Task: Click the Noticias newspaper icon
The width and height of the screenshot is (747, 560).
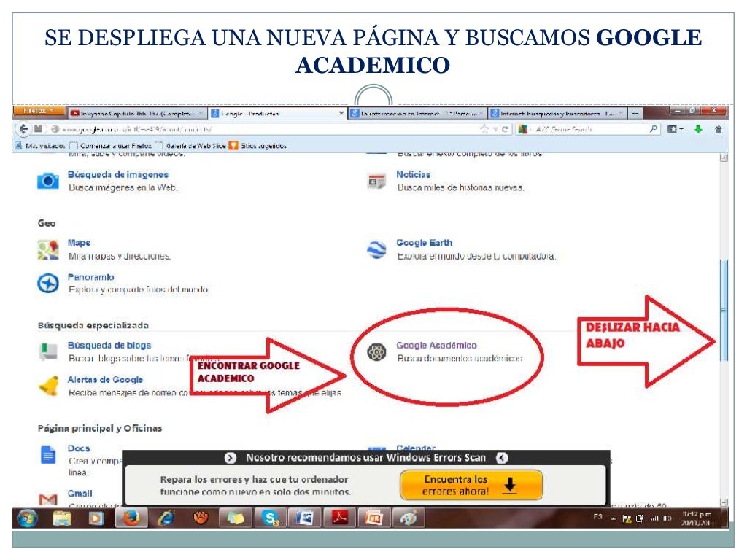Action: (x=377, y=182)
